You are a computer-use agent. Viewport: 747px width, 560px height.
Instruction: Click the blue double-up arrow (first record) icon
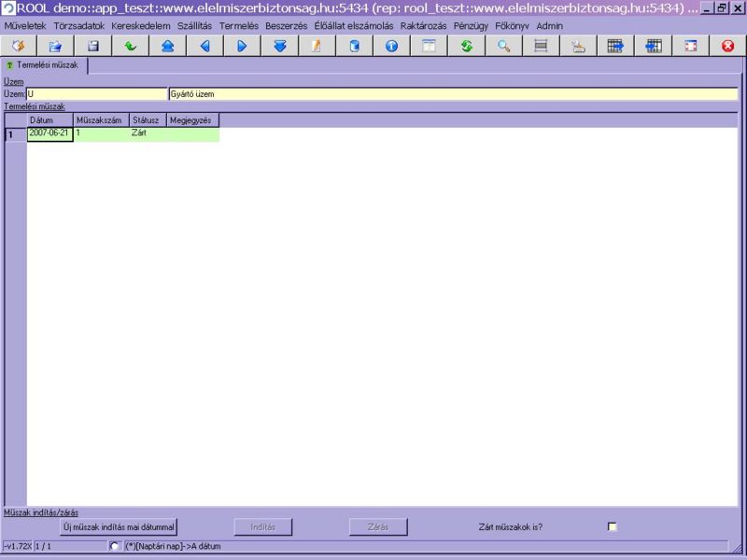click(167, 46)
